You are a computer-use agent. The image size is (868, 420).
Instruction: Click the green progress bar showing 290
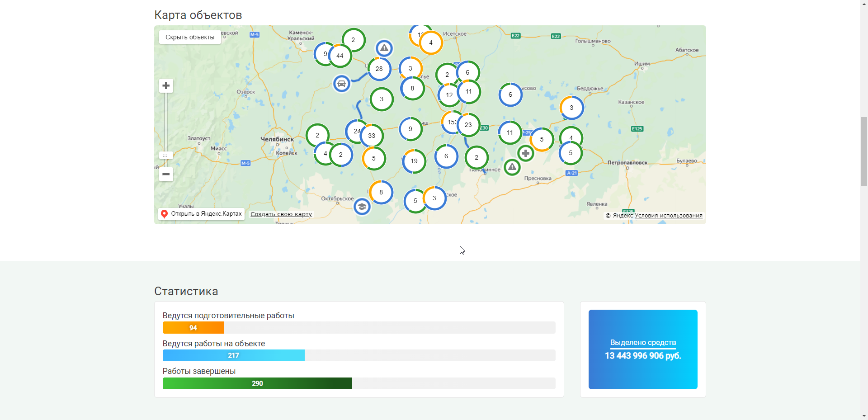(x=257, y=383)
